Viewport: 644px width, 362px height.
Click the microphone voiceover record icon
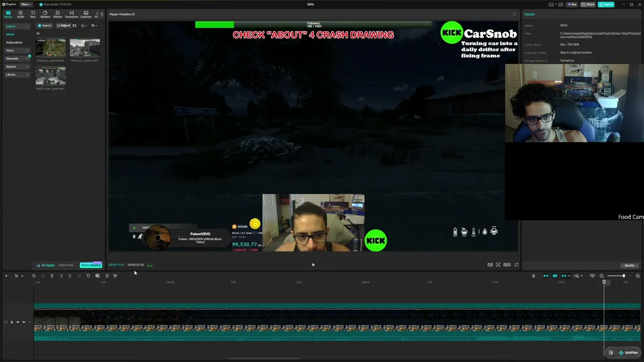coord(533,276)
